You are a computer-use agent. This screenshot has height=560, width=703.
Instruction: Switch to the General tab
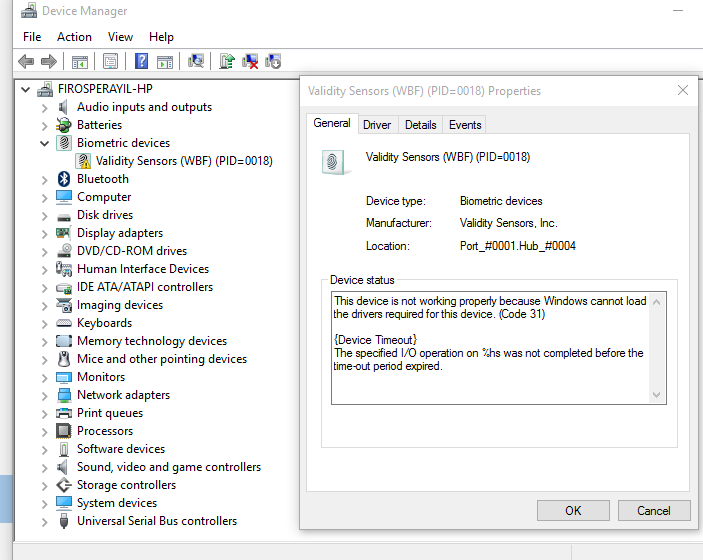[x=332, y=123]
